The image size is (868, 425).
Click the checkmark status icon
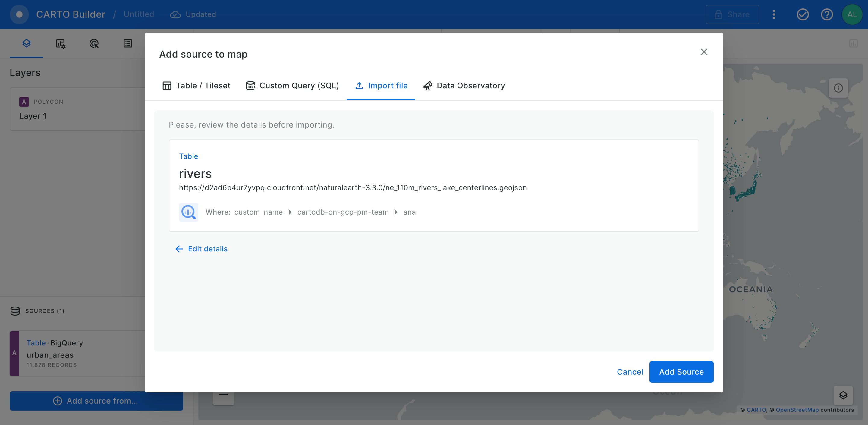tap(803, 14)
